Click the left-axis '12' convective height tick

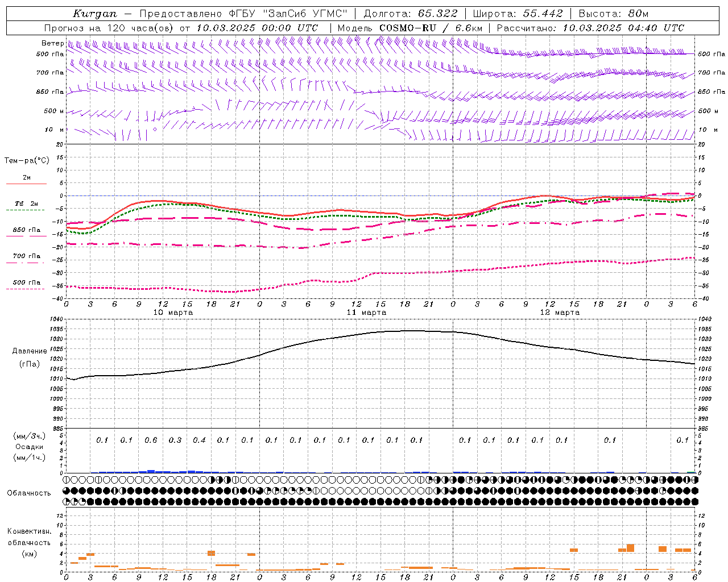61,516
